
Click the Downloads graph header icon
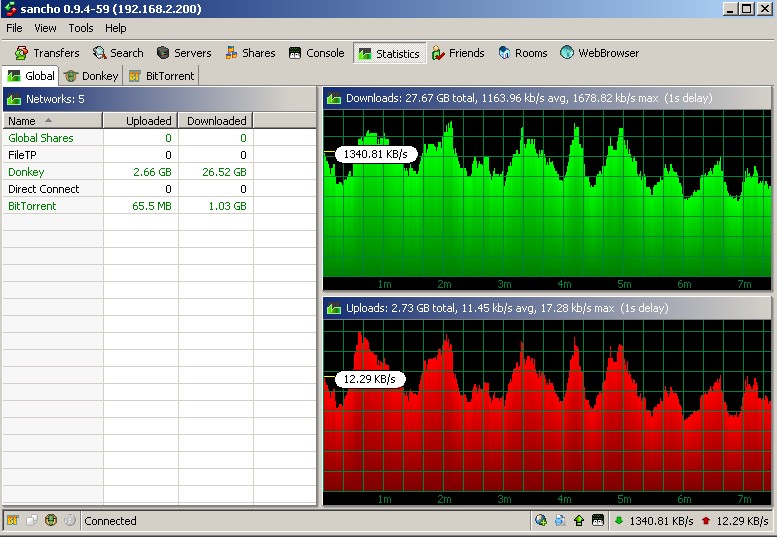334,98
